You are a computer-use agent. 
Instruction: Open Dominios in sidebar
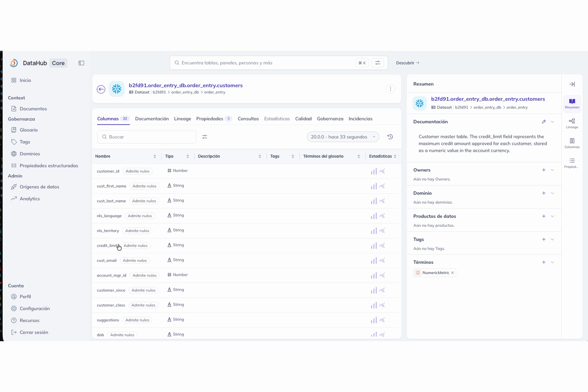pyautogui.click(x=30, y=154)
